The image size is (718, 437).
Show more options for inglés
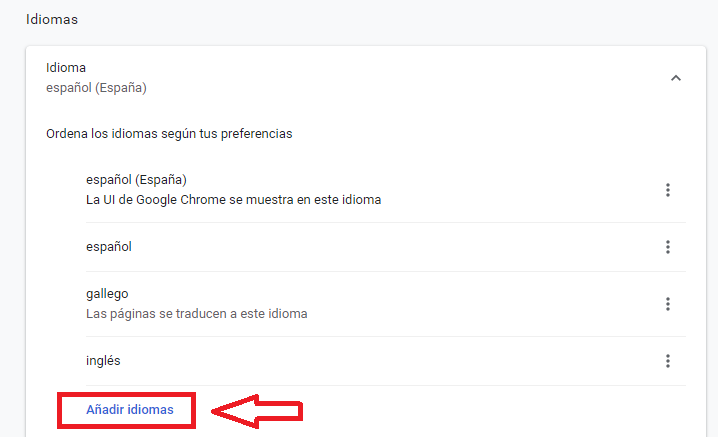(x=668, y=361)
